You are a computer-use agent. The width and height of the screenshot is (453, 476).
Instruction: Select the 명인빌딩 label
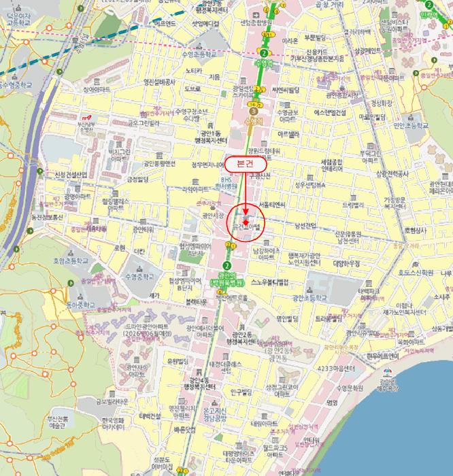click(x=287, y=319)
